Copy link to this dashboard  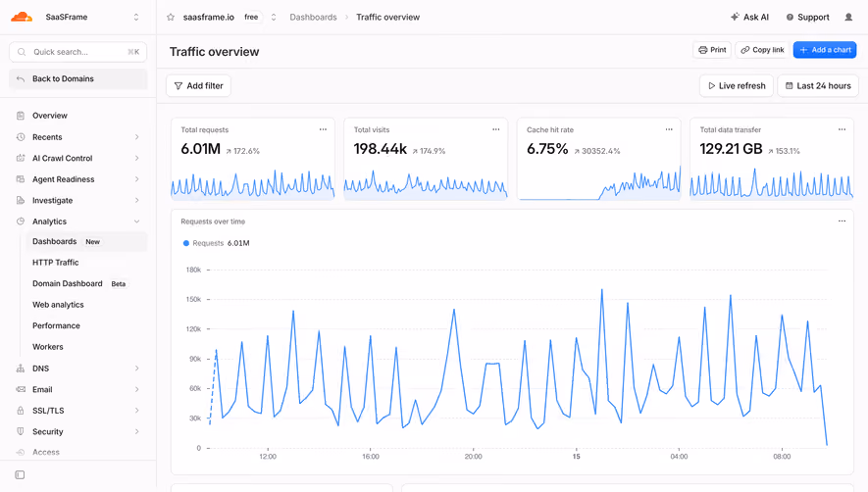tap(762, 50)
